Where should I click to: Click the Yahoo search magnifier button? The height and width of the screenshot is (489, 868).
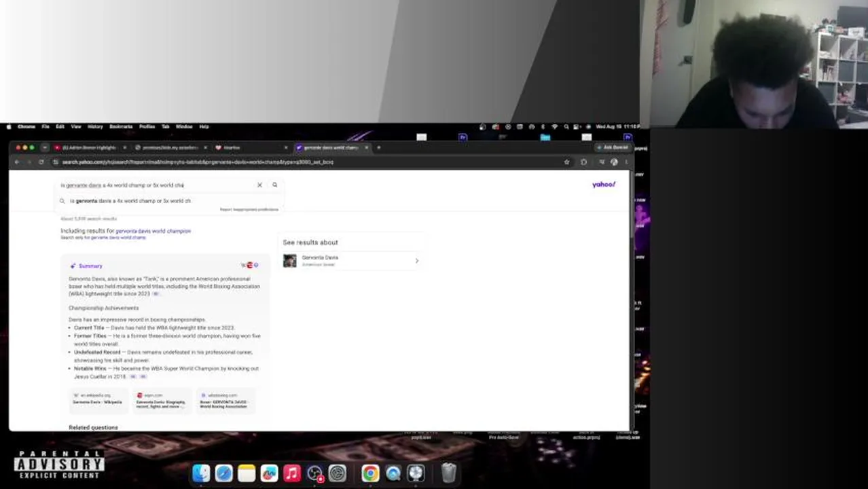(274, 185)
